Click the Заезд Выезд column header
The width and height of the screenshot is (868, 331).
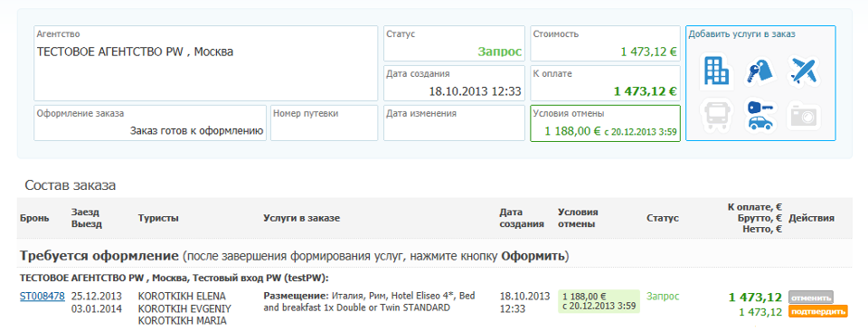(x=87, y=218)
